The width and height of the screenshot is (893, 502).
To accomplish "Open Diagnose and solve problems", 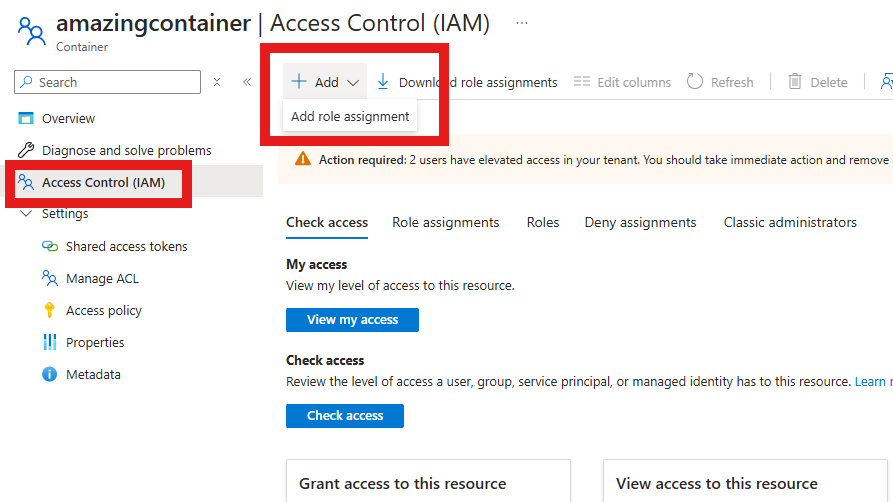I will point(126,150).
